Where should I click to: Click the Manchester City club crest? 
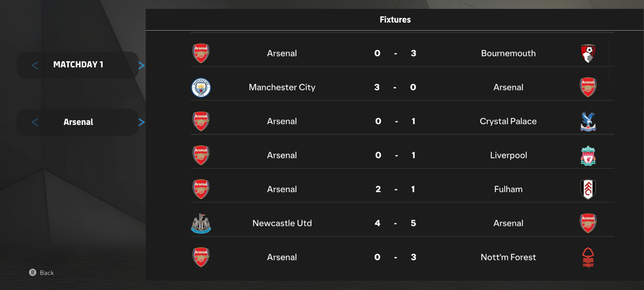[x=201, y=87]
